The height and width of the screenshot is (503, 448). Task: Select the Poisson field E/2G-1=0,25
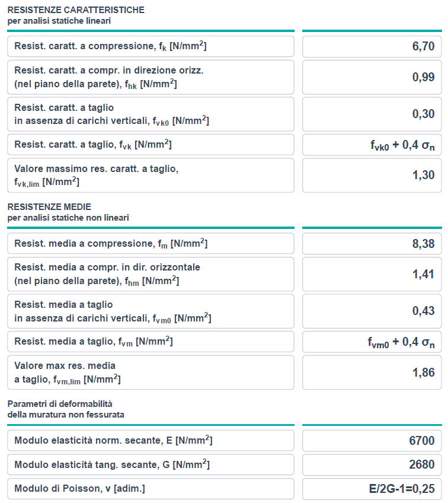372,489
